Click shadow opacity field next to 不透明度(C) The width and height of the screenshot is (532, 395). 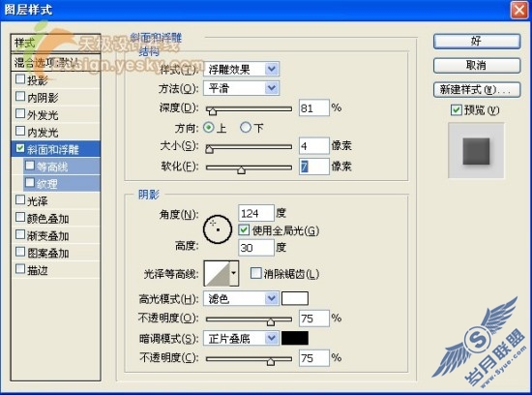coord(314,358)
